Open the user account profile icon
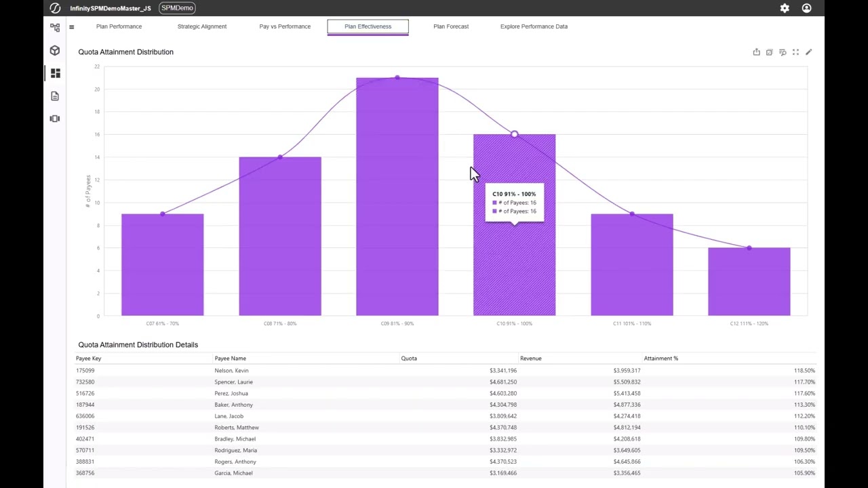The height and width of the screenshot is (488, 868). pyautogui.click(x=806, y=8)
